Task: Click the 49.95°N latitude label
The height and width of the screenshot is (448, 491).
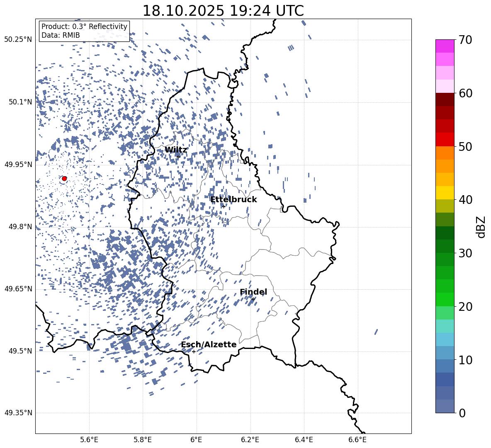Action: click(x=18, y=164)
